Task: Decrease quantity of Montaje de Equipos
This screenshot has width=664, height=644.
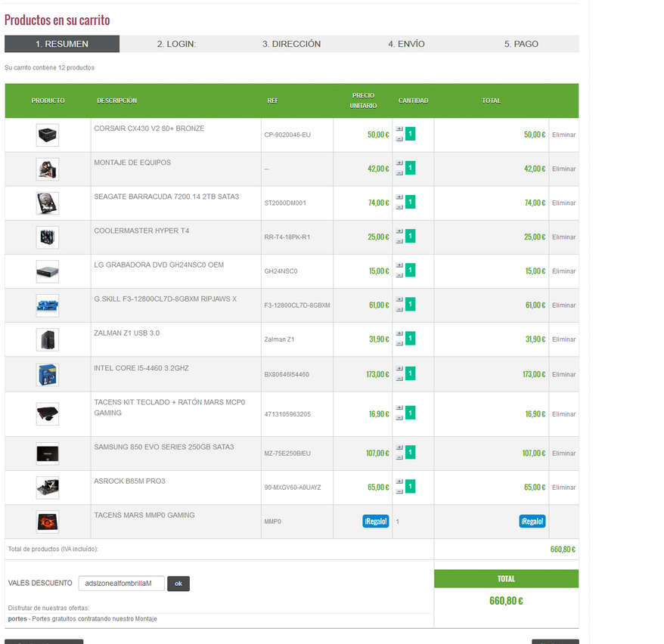Action: pos(399,173)
